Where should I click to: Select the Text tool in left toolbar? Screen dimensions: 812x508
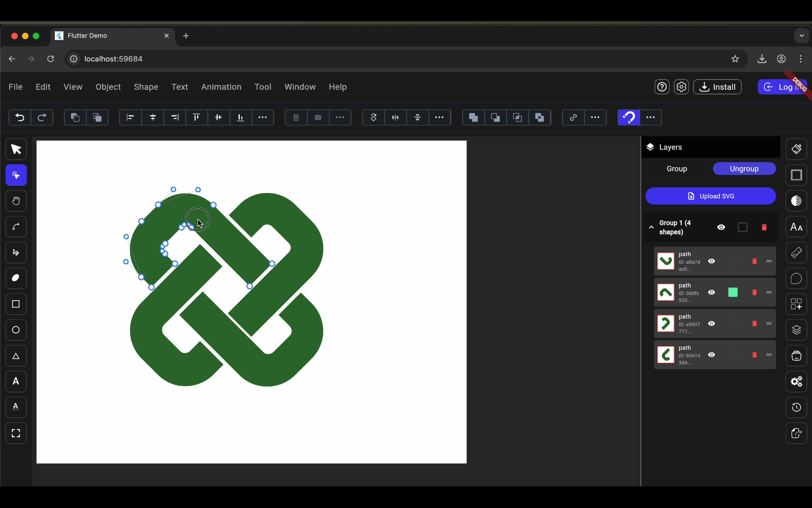click(x=16, y=382)
